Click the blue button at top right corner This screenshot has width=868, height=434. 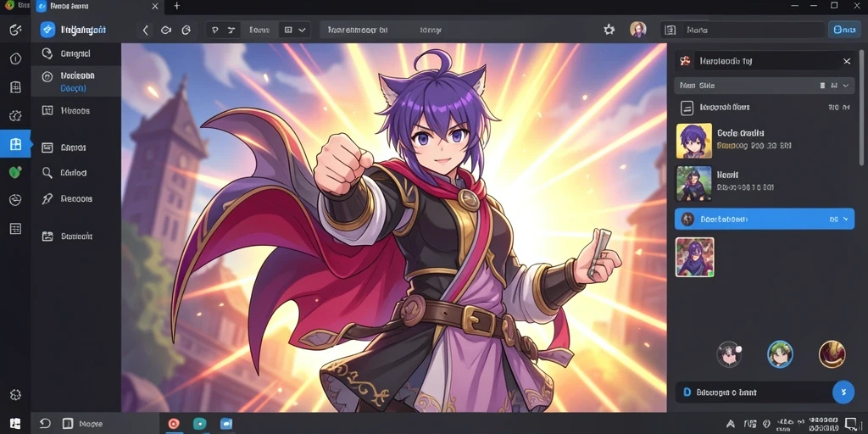coord(844,30)
